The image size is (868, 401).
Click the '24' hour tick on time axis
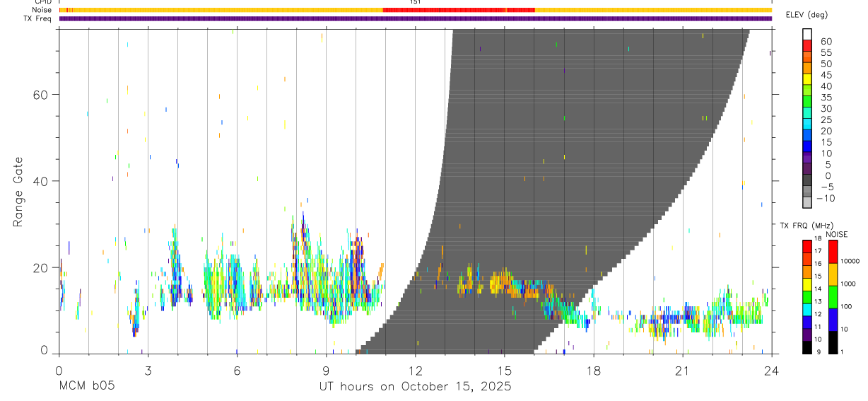[x=772, y=370]
